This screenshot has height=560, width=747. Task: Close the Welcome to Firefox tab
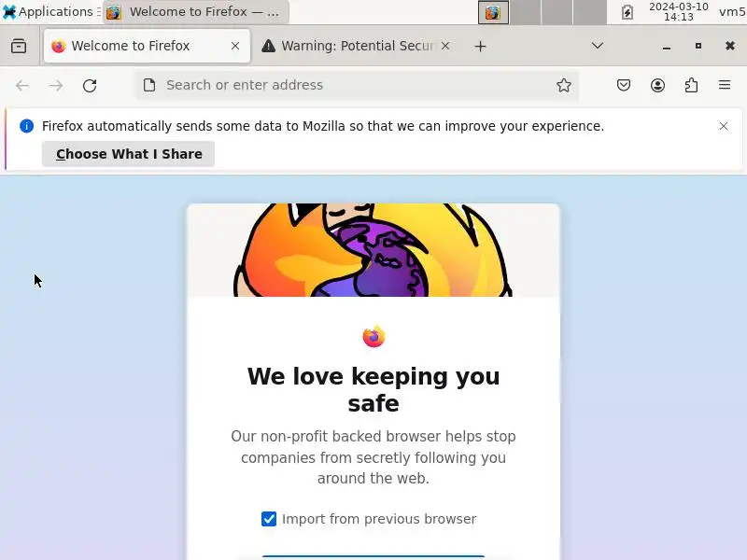235,46
